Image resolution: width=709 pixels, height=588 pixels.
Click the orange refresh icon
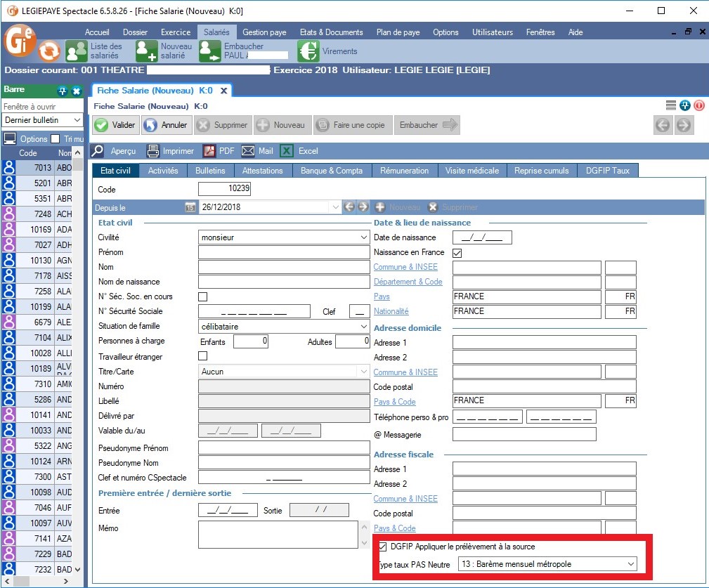pyautogui.click(x=49, y=51)
